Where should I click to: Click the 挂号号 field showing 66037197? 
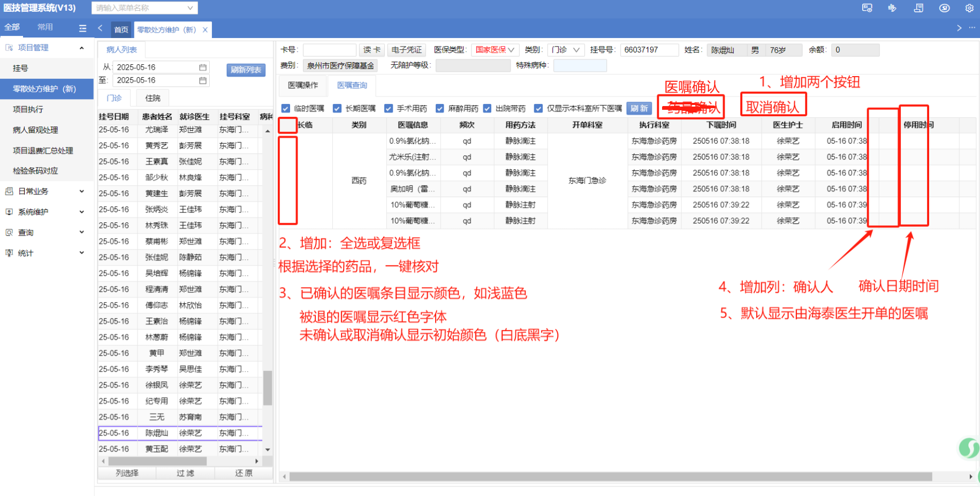coord(649,50)
